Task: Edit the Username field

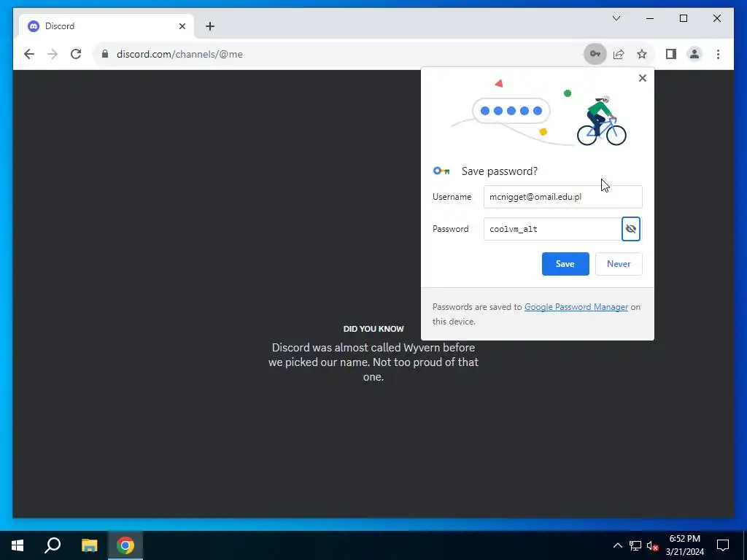Action: pos(562,197)
